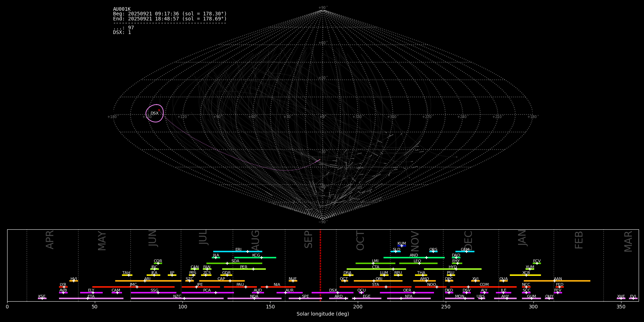Click the ORI shower label
The height and width of the screenshot is (322, 644).
pos(379,279)
